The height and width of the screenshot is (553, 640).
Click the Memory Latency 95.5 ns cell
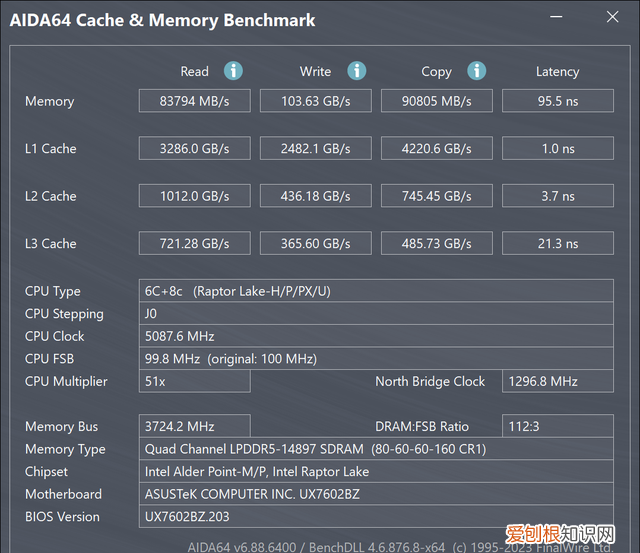pos(557,101)
